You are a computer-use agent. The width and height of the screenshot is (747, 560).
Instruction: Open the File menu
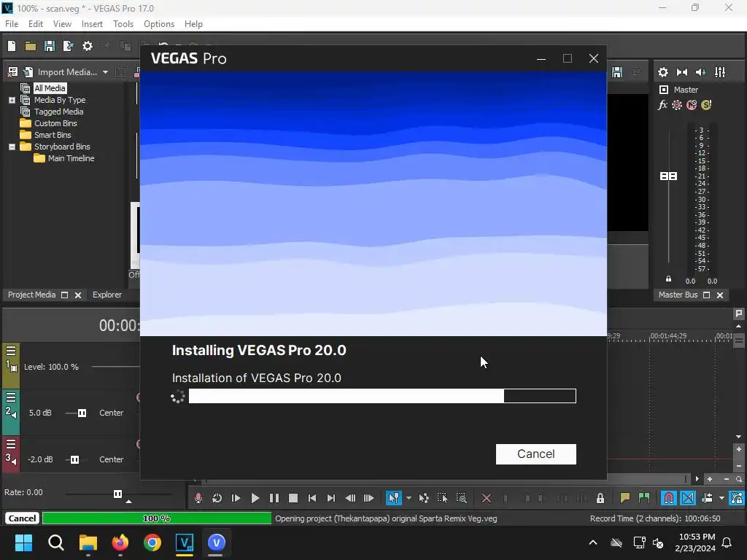12,24
